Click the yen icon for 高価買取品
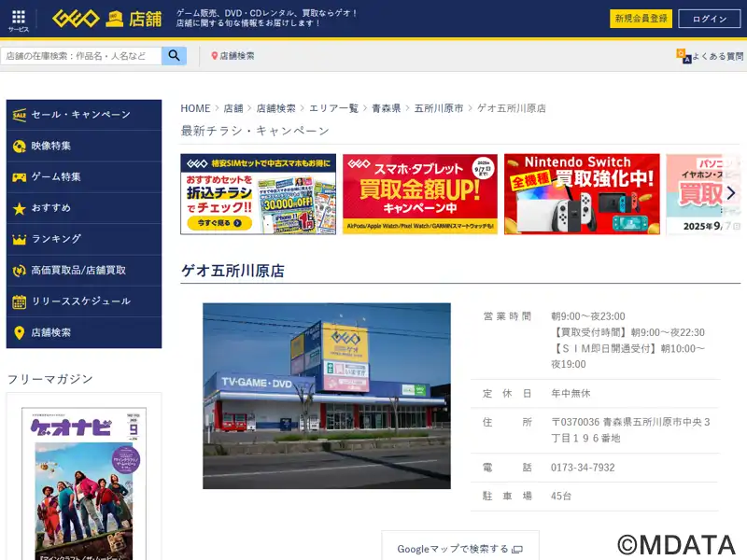Viewport: 747px width, 560px height. 19,271
